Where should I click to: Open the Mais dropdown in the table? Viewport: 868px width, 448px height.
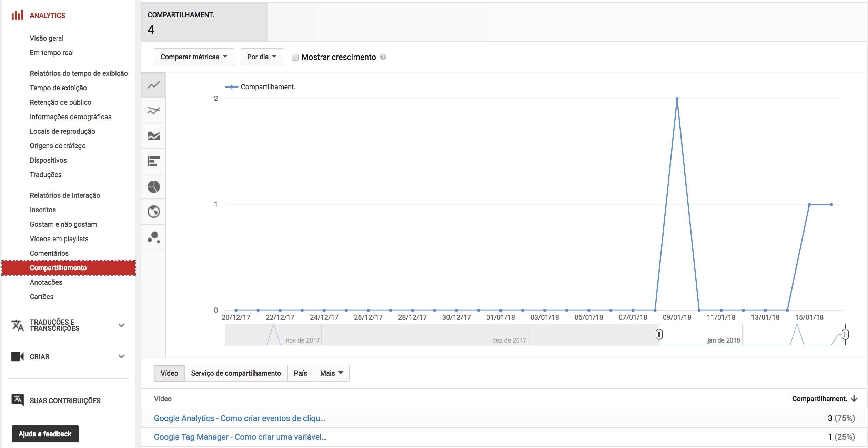(331, 373)
